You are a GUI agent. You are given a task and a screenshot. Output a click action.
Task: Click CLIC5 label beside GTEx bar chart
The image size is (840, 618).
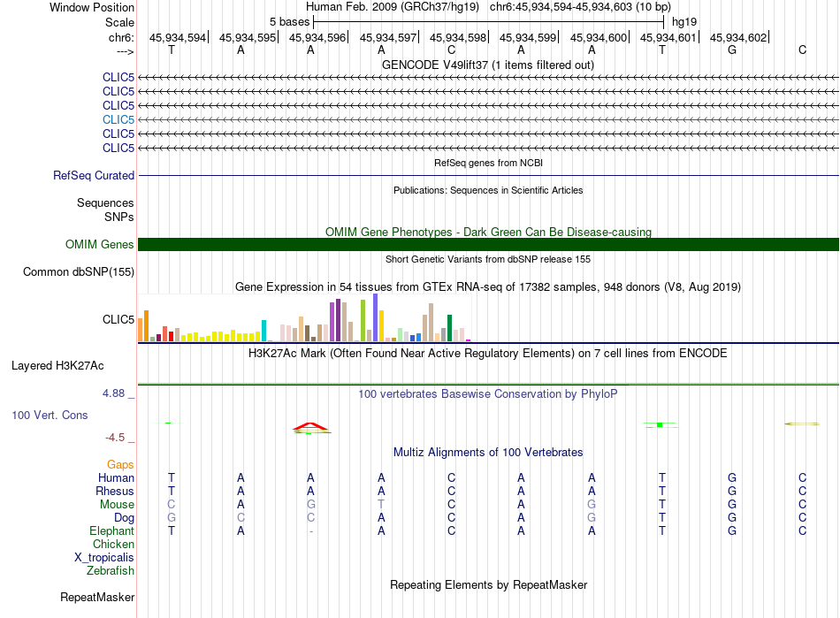pyautogui.click(x=118, y=319)
